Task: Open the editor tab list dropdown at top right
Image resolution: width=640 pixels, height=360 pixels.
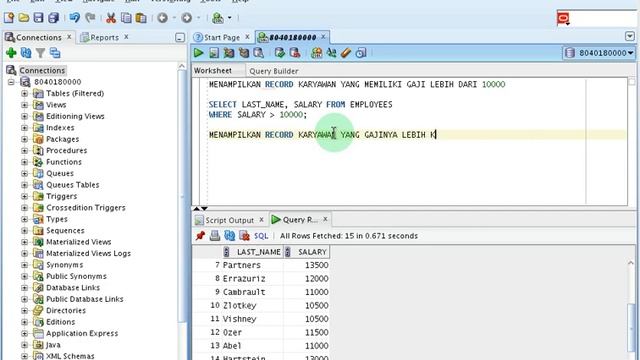Action: pos(630,36)
